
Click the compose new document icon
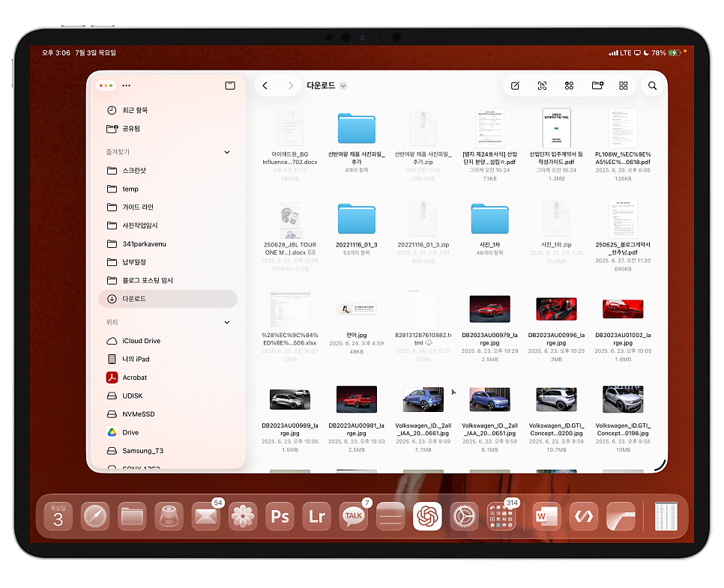(x=516, y=85)
